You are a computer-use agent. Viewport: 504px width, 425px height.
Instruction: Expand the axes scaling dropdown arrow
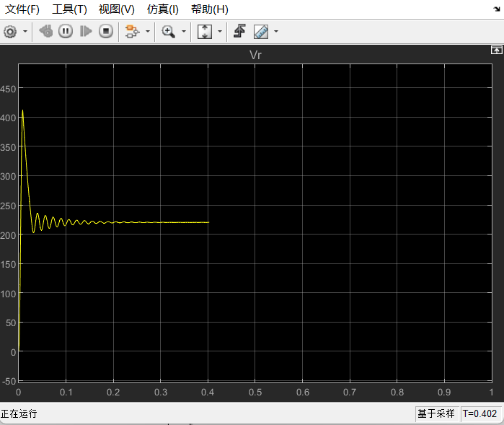click(x=220, y=32)
